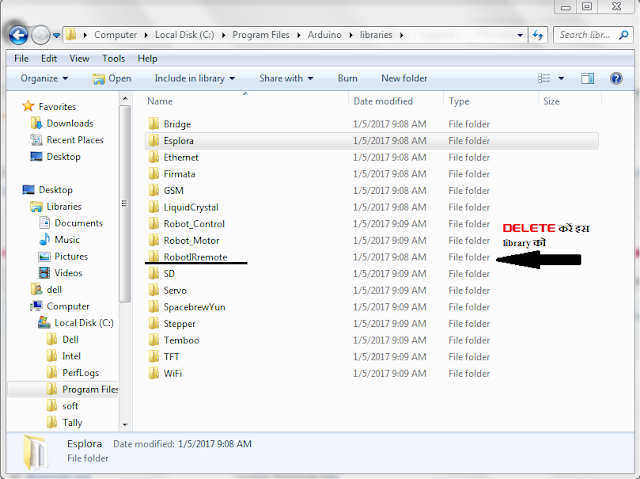Screen dimensions: 640x479
Task: Click navigation pane scroll up arrow
Action: click(x=125, y=99)
